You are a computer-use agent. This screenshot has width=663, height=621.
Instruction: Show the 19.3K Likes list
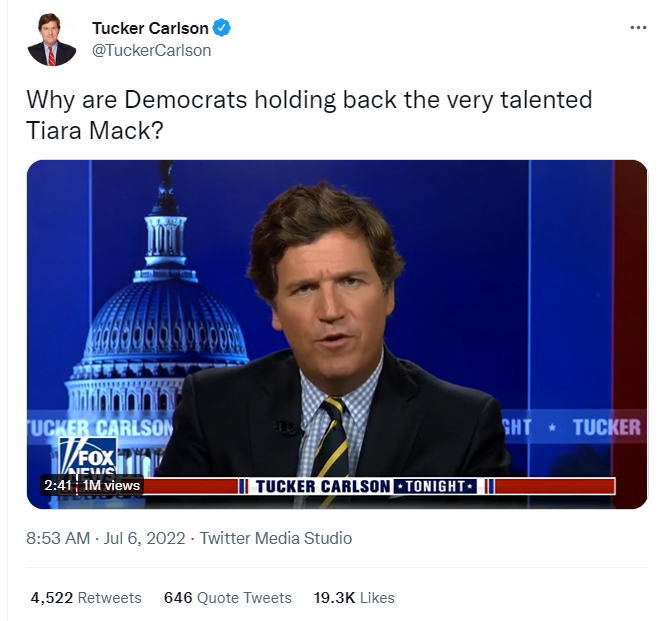(x=354, y=598)
